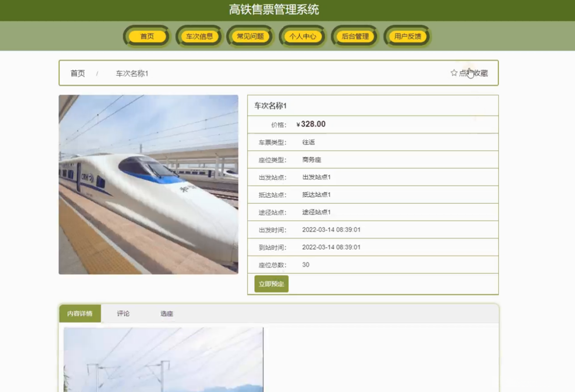575x392 pixels.
Task: Click the arrival station value 抵达站点1
Action: pyautogui.click(x=317, y=195)
